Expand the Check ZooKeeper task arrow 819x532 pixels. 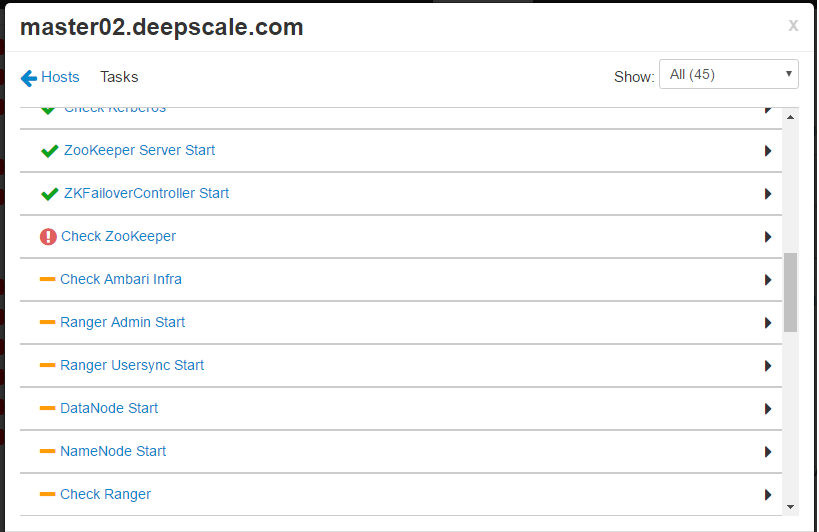[x=767, y=237]
